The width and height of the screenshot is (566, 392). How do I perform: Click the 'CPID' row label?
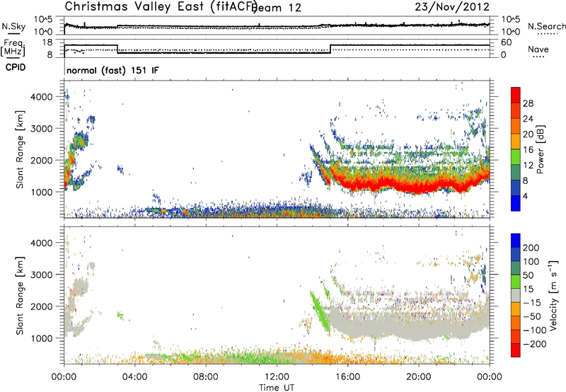point(16,67)
